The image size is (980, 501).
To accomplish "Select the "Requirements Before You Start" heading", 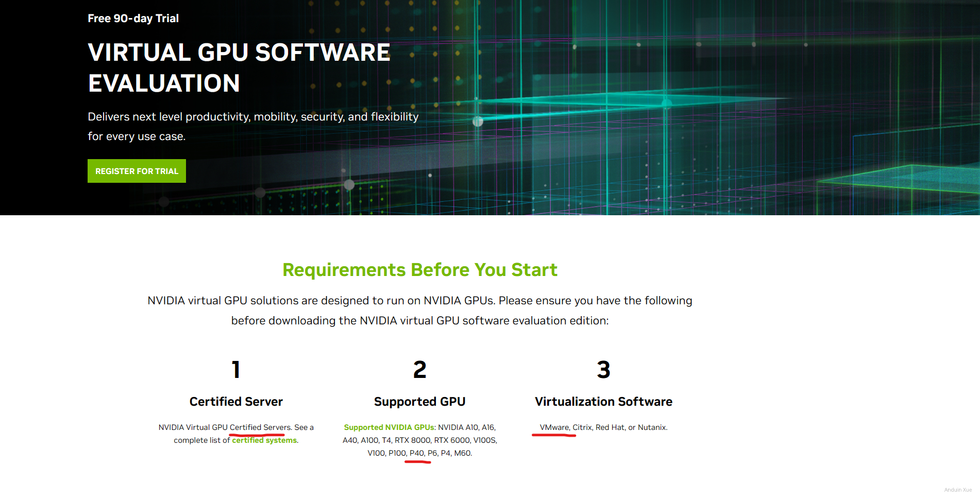I will [419, 270].
